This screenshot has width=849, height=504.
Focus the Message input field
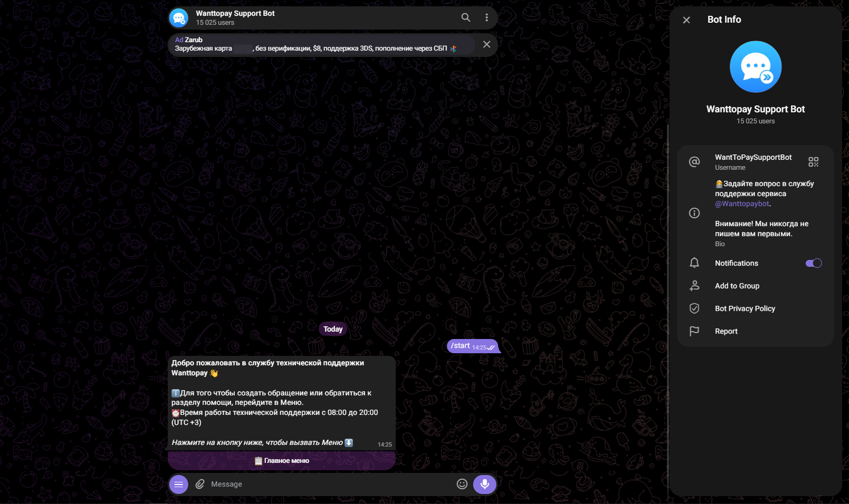(330, 484)
